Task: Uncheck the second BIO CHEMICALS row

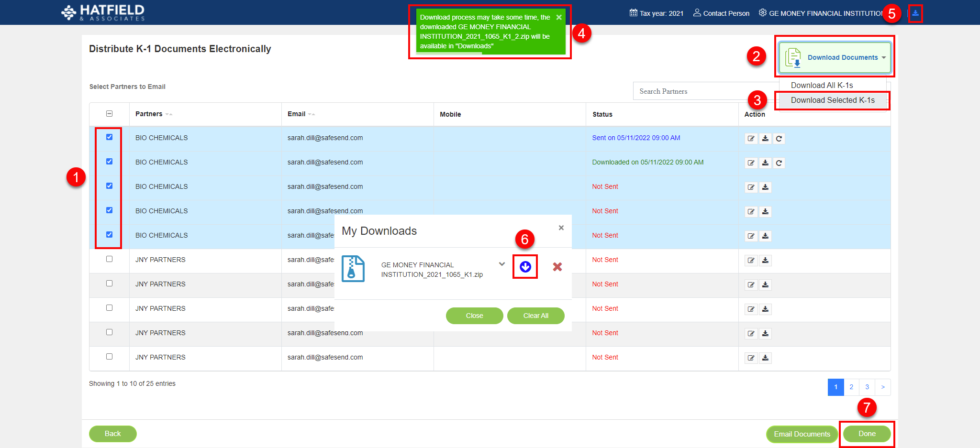Action: [109, 162]
